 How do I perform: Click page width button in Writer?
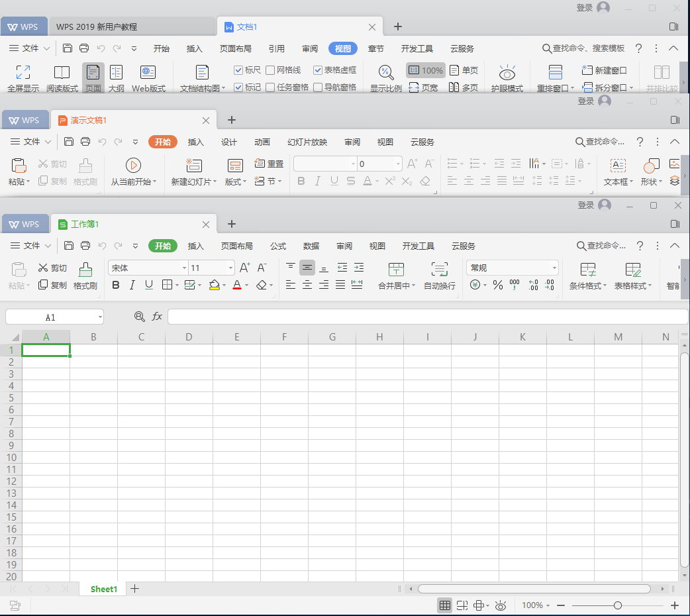423,87
